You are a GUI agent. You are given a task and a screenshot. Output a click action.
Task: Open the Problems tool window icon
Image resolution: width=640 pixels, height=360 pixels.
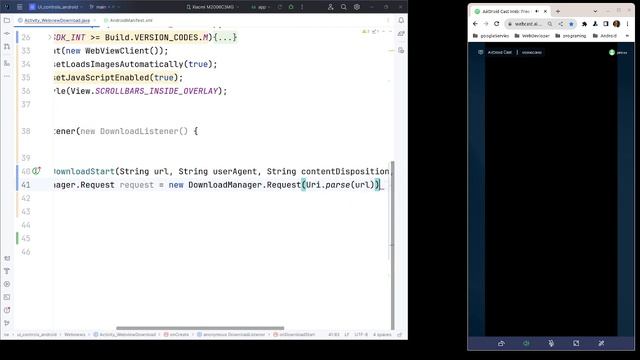coord(7,310)
